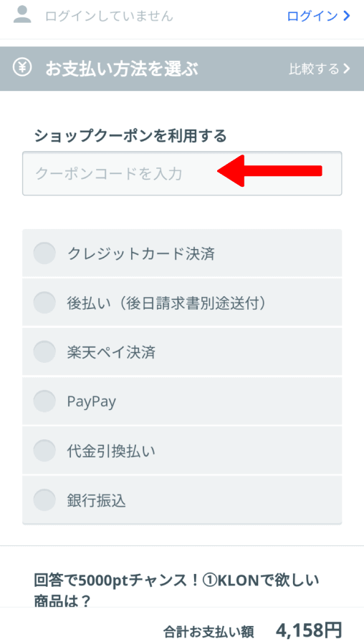This screenshot has height=644, width=364.
Task: Click the chevron next to 比較する
Action: pos(346,68)
